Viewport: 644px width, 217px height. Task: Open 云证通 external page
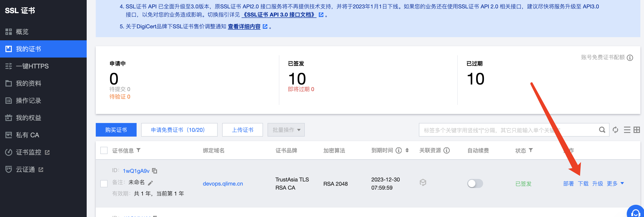(x=43, y=170)
